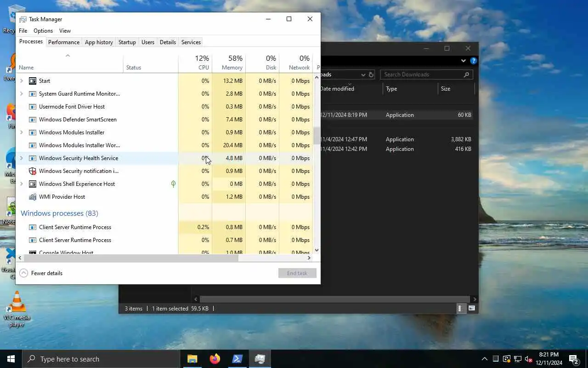Viewport: 588px width, 368px height.
Task: Switch explorer to large icons view
Action: [x=472, y=309]
